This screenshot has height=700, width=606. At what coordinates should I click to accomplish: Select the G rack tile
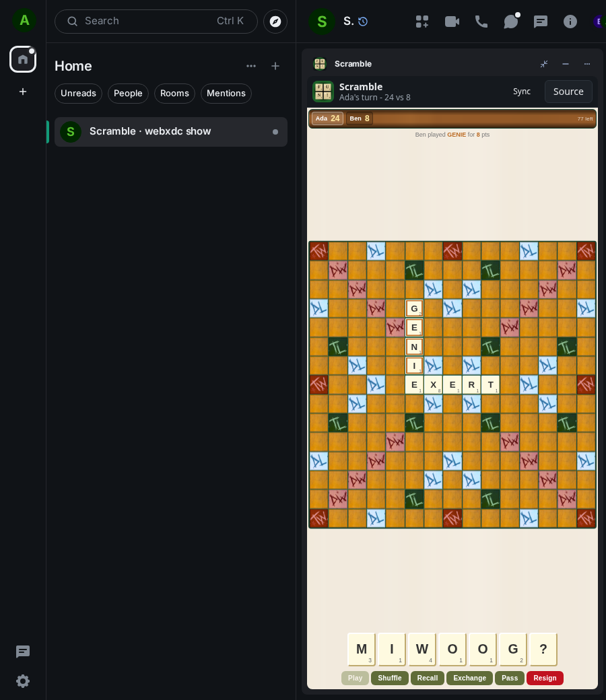[513, 649]
